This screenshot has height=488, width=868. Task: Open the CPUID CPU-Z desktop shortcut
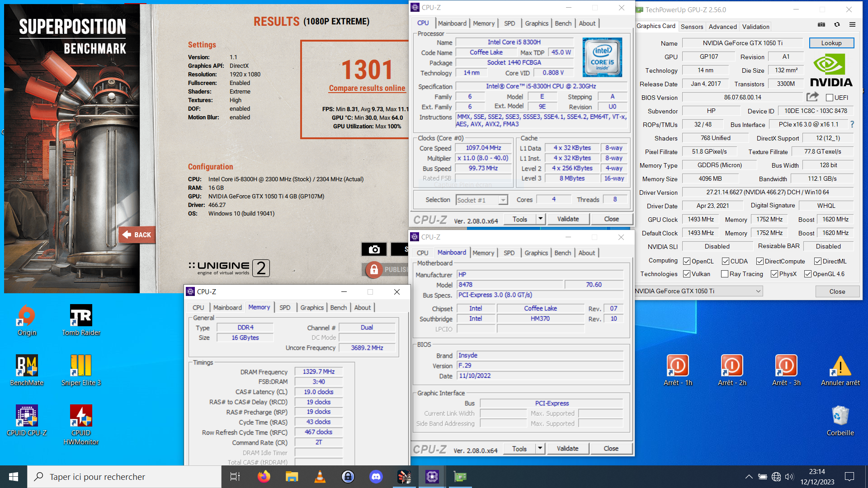pos(27,421)
